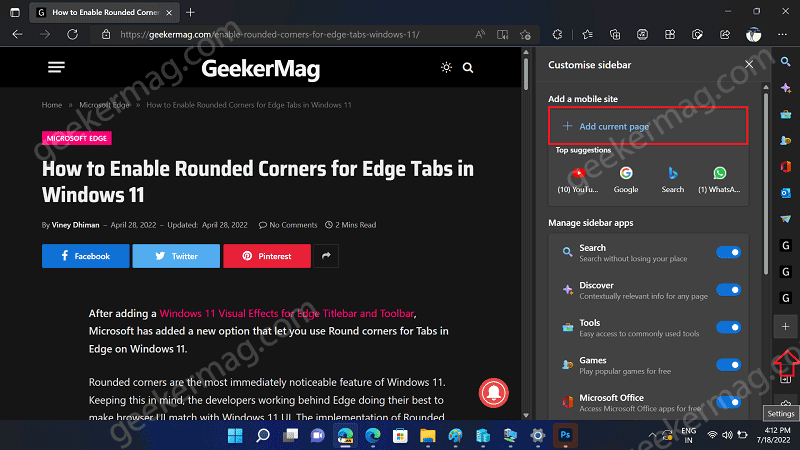Share article on Facebook button
800x450 pixels.
pos(86,256)
